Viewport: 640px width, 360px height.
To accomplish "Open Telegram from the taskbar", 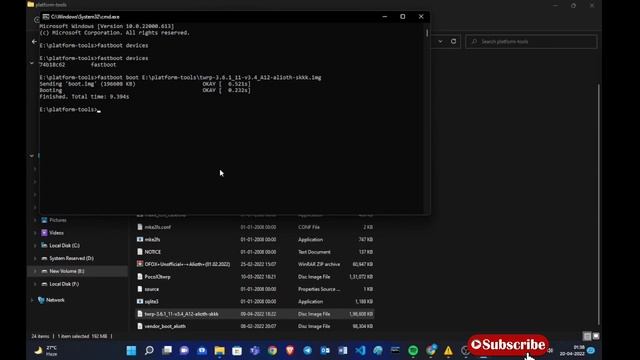I will point(307,350).
